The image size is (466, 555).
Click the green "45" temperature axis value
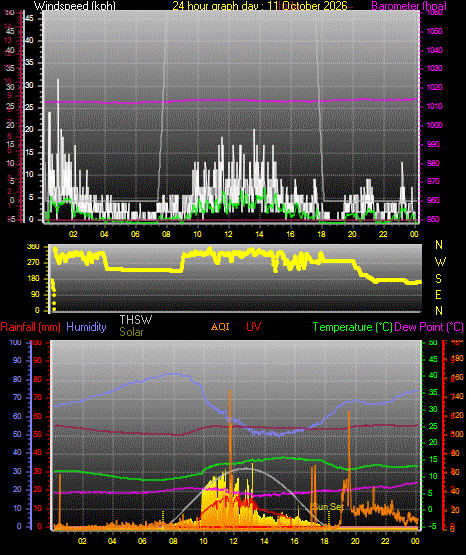click(433, 359)
